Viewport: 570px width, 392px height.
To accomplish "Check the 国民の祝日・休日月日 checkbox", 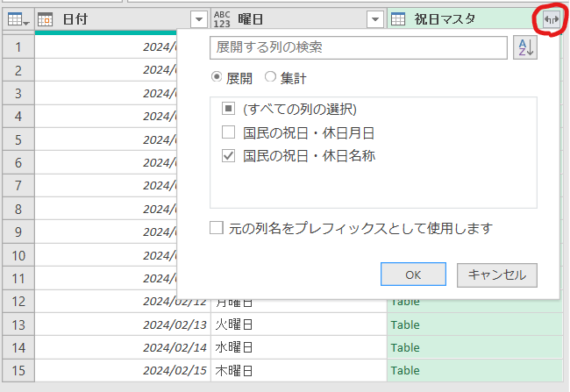I will click(228, 132).
